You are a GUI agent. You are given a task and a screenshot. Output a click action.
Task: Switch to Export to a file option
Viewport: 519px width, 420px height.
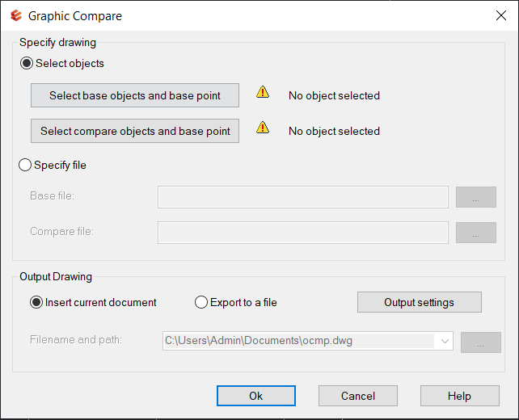(201, 302)
